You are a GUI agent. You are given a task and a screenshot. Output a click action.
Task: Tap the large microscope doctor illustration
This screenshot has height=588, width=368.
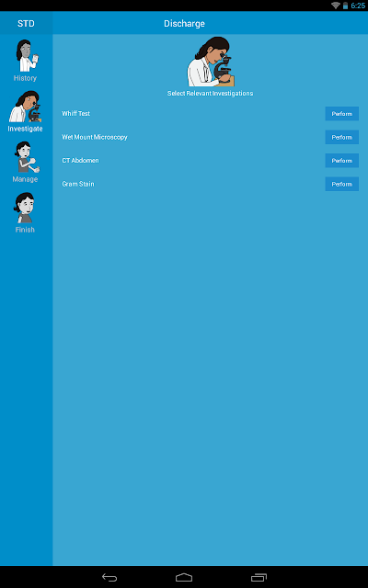coord(211,62)
